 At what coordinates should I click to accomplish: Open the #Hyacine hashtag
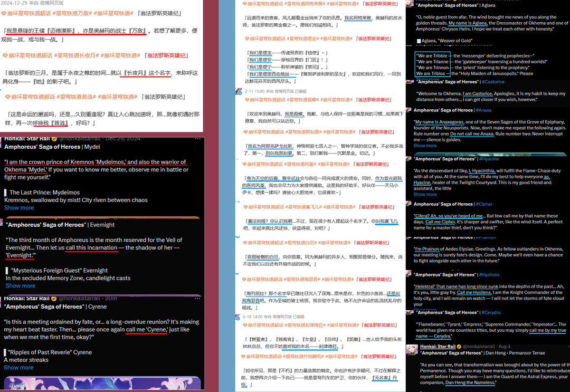pyautogui.click(x=489, y=159)
